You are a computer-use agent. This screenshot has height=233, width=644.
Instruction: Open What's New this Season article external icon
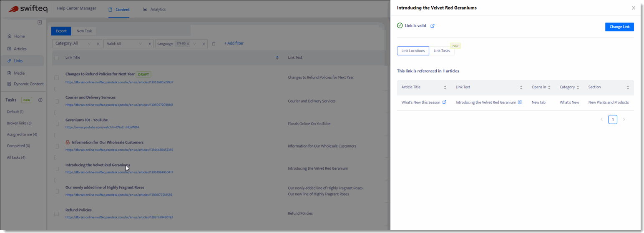(x=444, y=102)
